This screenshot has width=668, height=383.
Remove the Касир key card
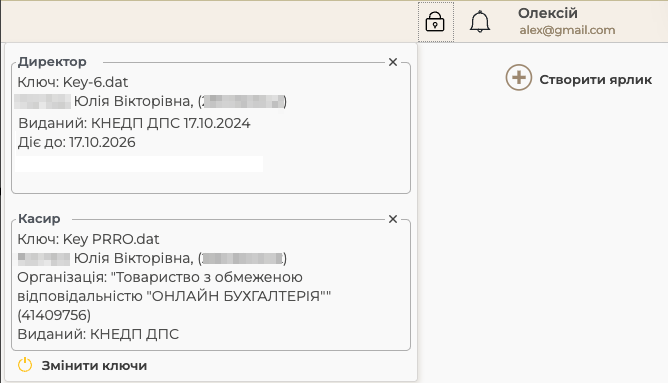(393, 219)
